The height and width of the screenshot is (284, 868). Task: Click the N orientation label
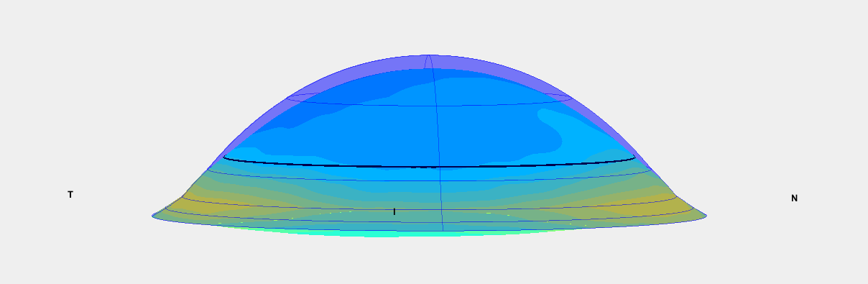tap(794, 198)
